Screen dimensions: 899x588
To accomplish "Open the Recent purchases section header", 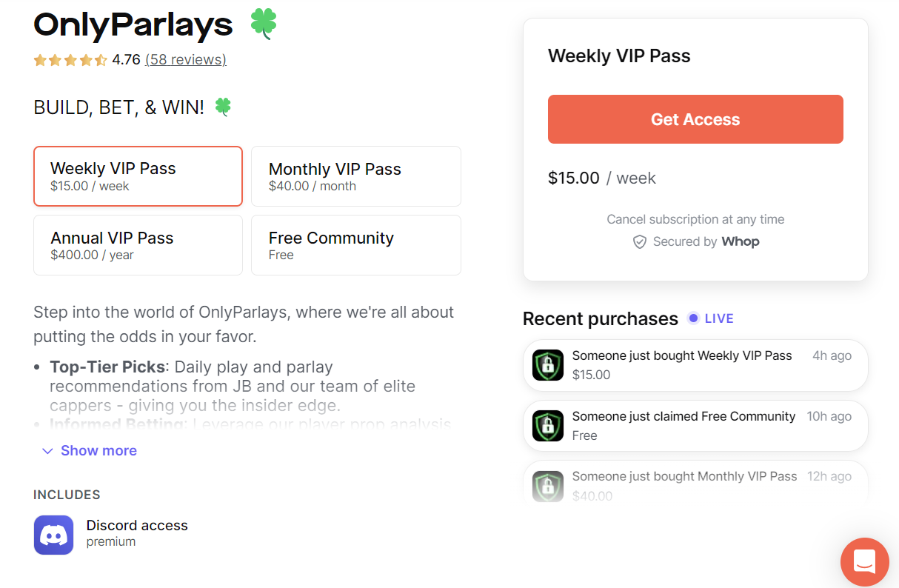I will click(x=600, y=318).
